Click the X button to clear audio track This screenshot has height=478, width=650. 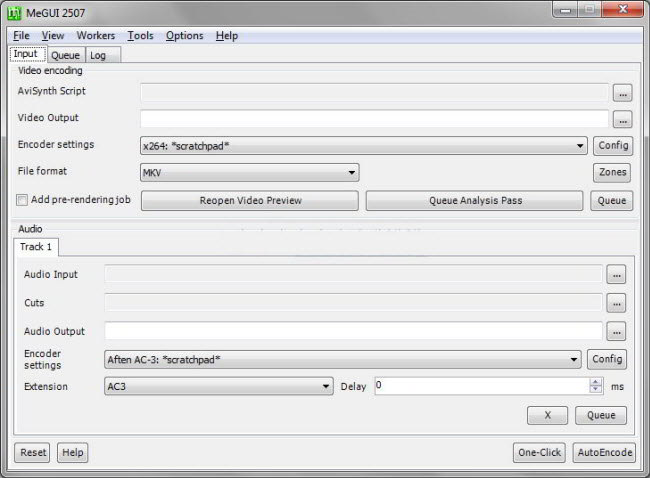pos(547,415)
